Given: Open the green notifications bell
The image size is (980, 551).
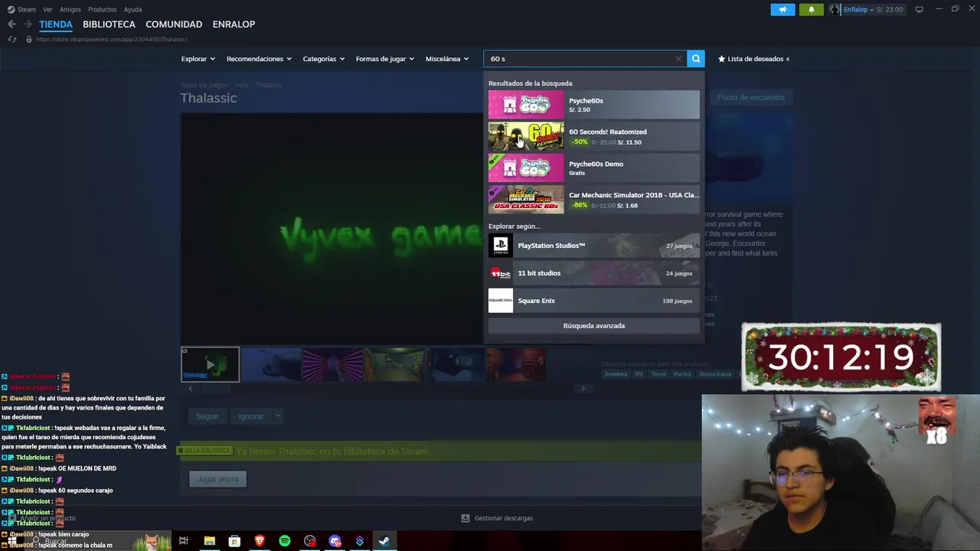Looking at the screenshot, I should 812,9.
